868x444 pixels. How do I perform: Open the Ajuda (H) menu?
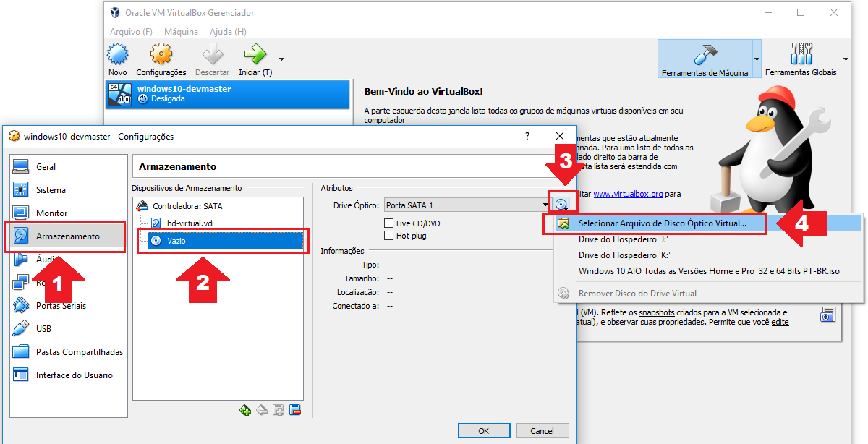click(x=228, y=32)
